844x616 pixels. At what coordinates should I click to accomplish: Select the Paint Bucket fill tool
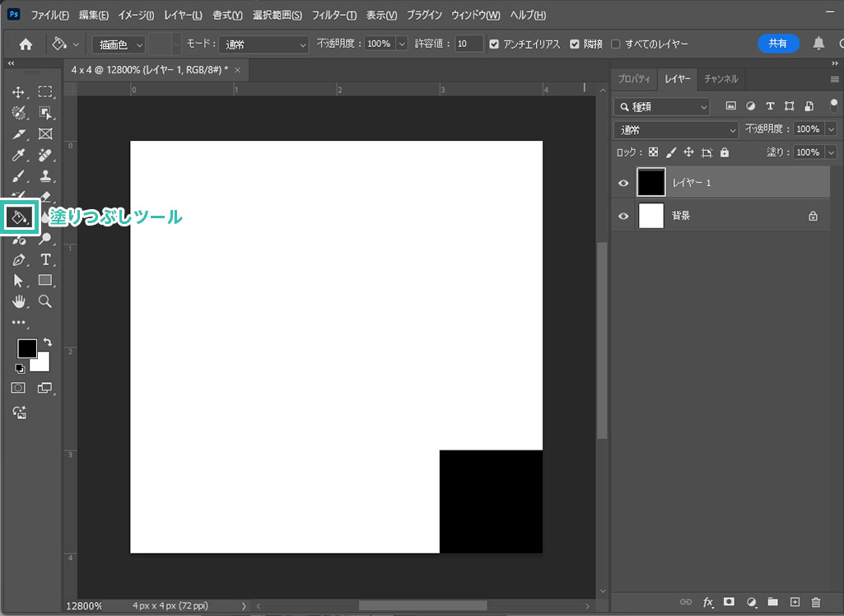pyautogui.click(x=20, y=217)
